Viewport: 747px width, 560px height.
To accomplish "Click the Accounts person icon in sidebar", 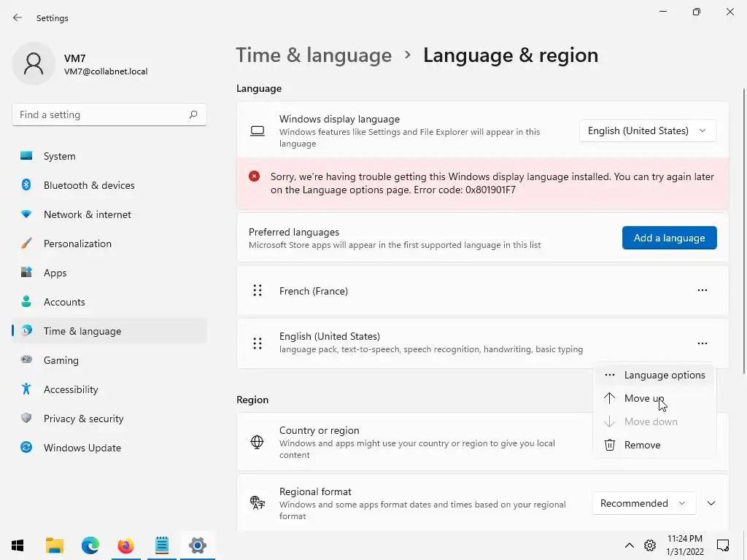I will [x=26, y=301].
